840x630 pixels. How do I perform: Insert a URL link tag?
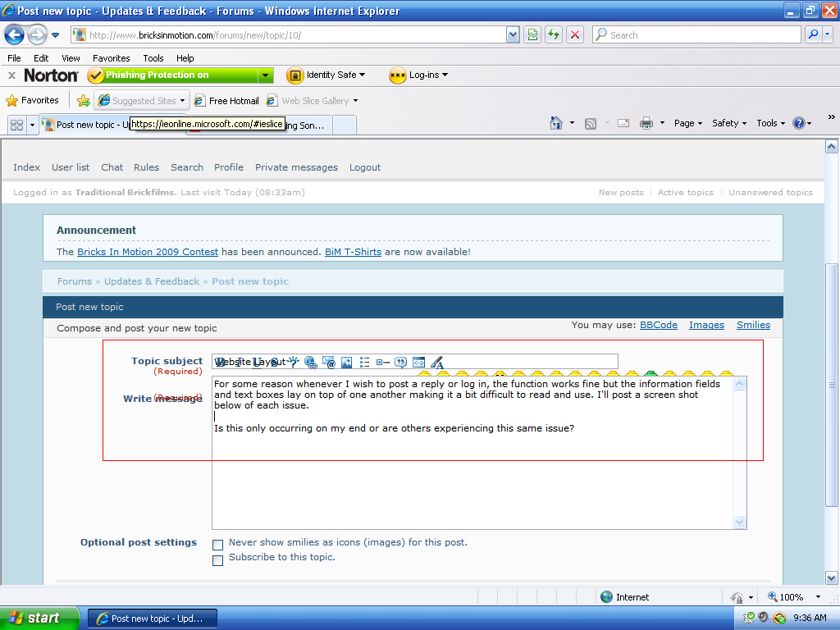[309, 362]
